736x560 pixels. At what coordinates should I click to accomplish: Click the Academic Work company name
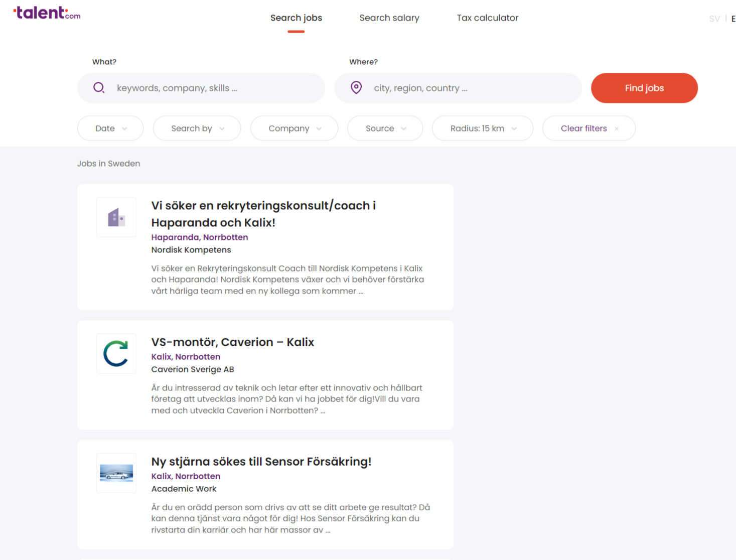[x=184, y=489]
